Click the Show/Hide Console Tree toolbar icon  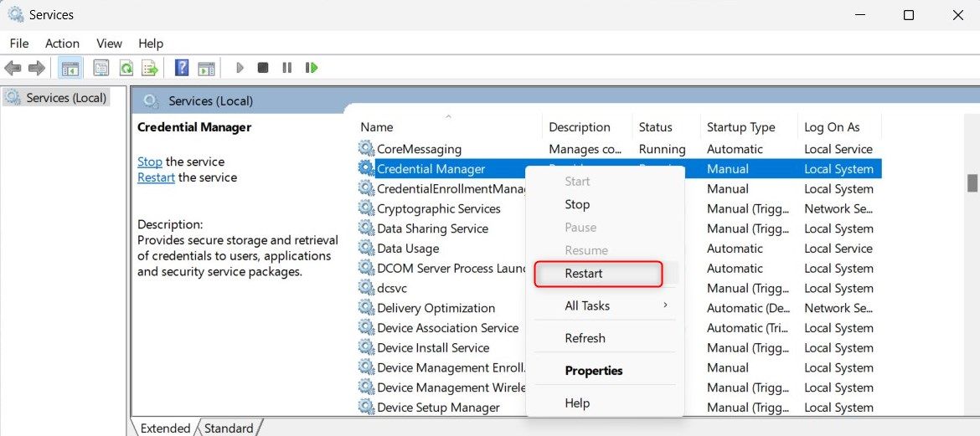[70, 68]
